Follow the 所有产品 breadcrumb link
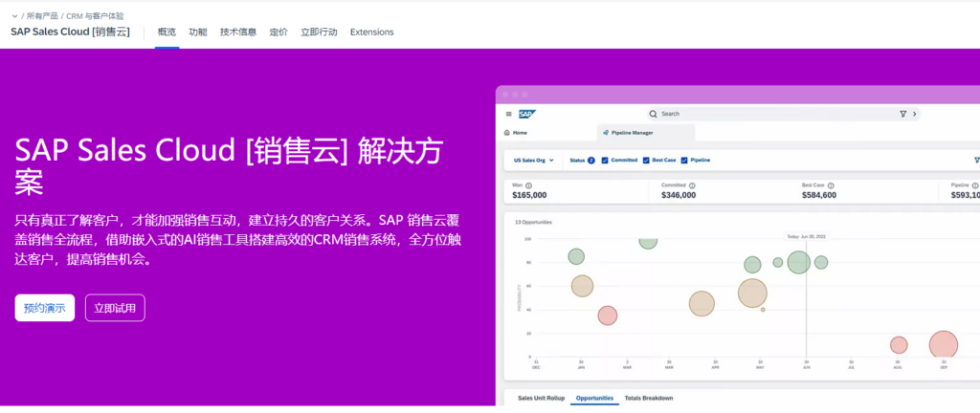 pos(42,16)
